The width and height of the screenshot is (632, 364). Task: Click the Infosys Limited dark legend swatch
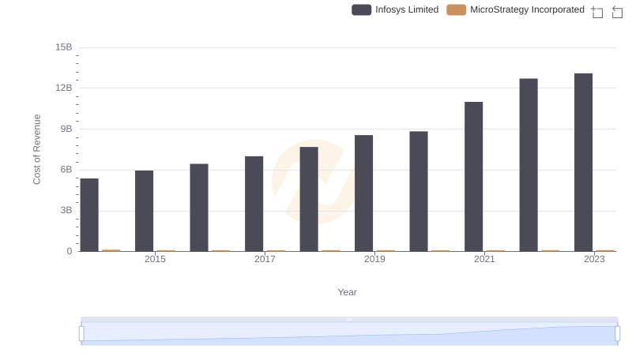coord(361,9)
